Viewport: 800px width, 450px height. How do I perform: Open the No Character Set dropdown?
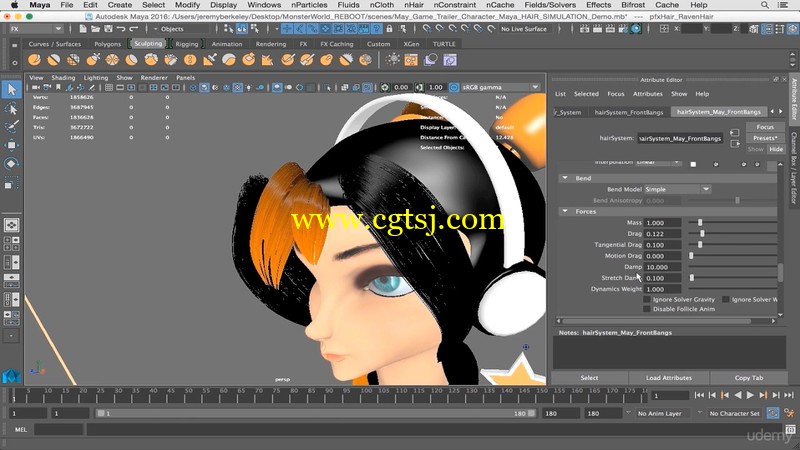(x=734, y=413)
